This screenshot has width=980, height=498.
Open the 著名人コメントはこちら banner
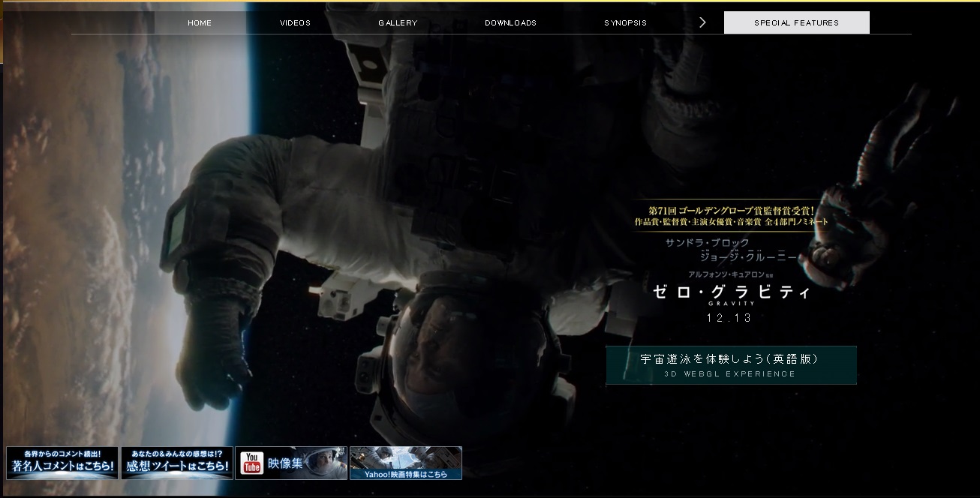pos(62,463)
